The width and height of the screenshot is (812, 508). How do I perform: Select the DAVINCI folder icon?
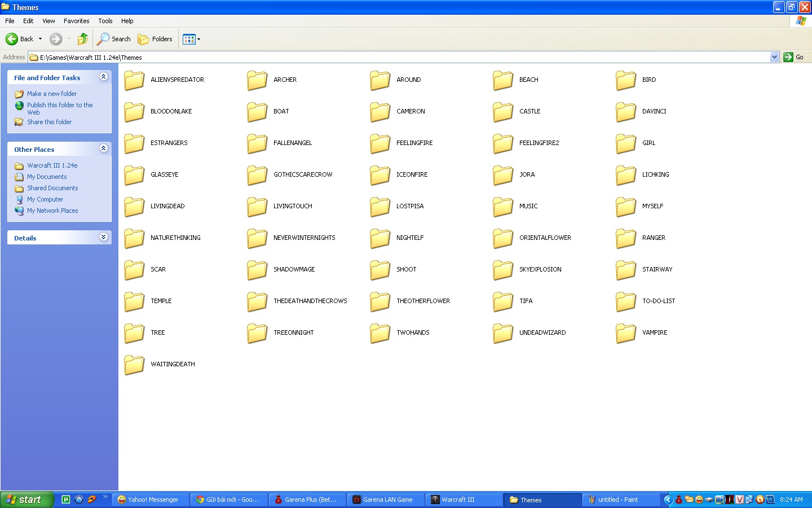pyautogui.click(x=626, y=112)
